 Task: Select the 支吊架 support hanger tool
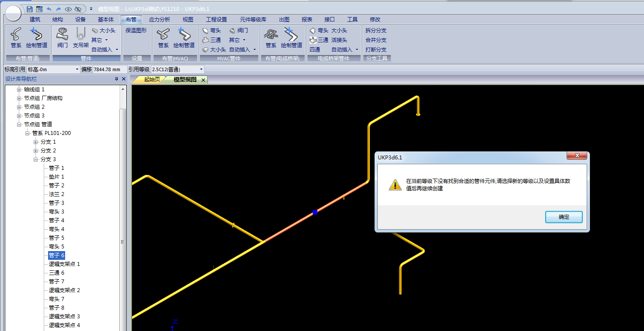[x=80, y=38]
